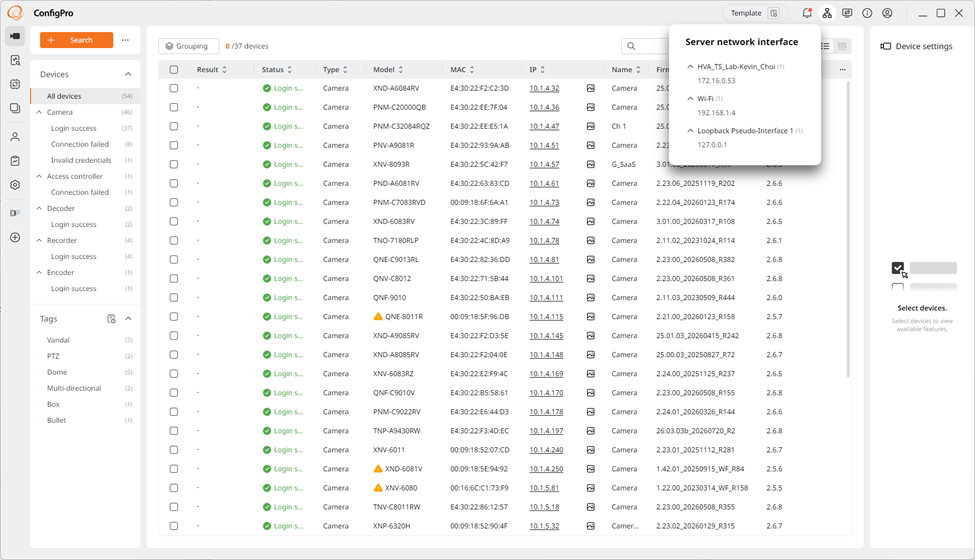The height and width of the screenshot is (560, 975).
Task: Check the XNP-6320H row checkbox
Action: 174,526
